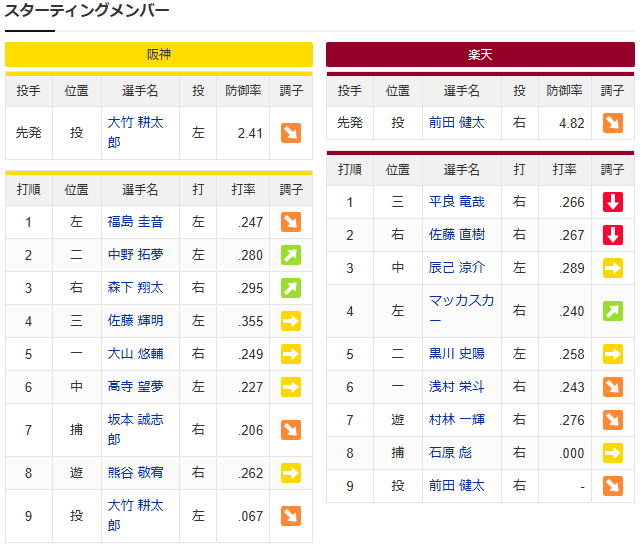
Task: Open player page for 村林 一輝
Action: [457, 420]
